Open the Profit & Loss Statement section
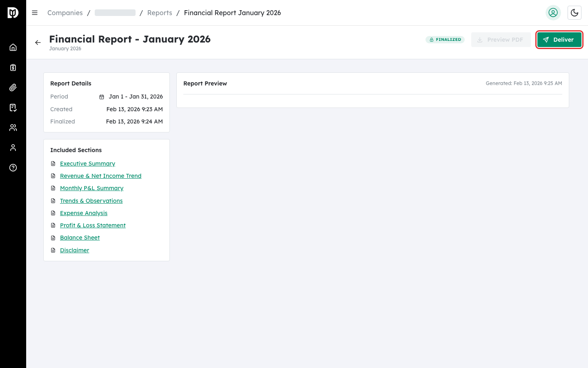Screen dimensions: 588x368 pos(93,225)
